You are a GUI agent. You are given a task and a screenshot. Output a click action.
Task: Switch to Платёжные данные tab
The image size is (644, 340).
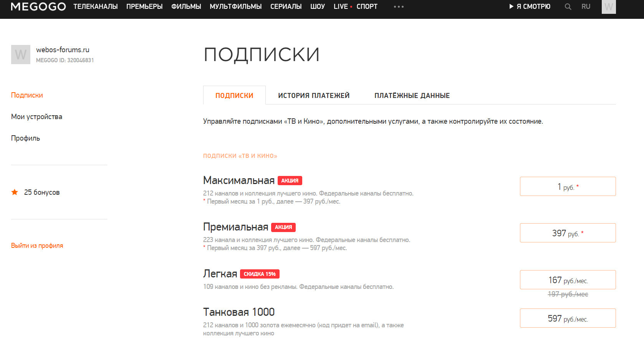412,95
